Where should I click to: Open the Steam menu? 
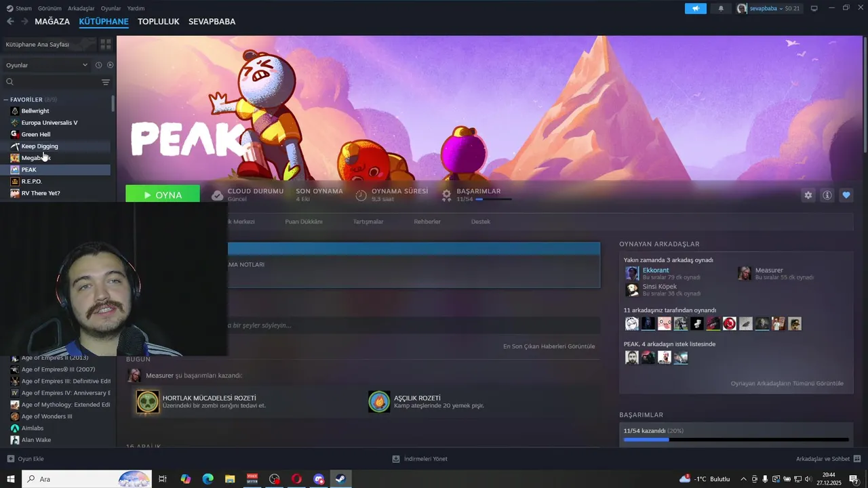pos(19,8)
